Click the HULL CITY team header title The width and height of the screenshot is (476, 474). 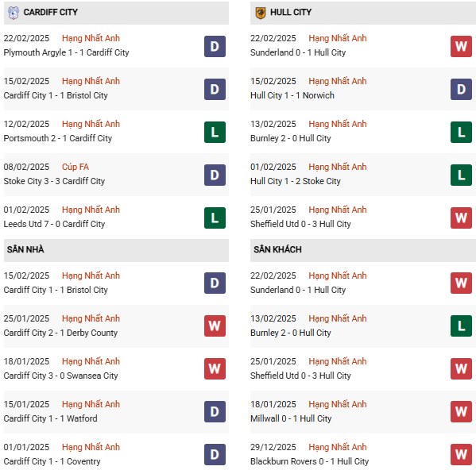291,12
